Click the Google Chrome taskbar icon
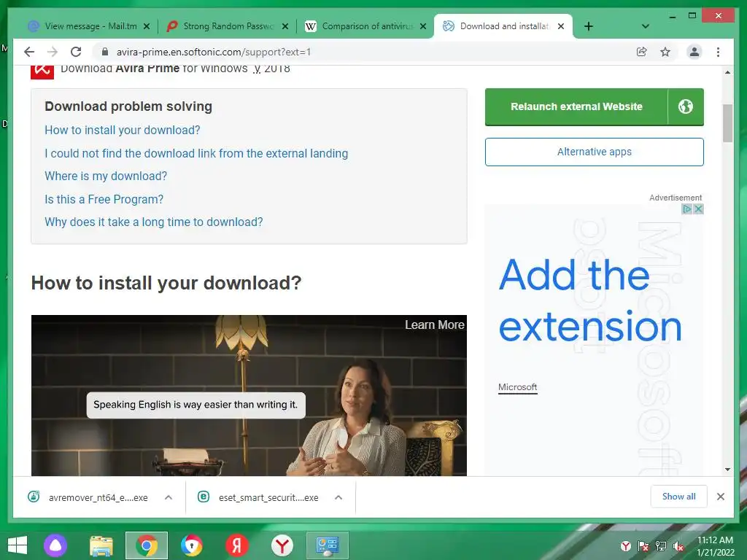The image size is (747, 560). tap(147, 545)
